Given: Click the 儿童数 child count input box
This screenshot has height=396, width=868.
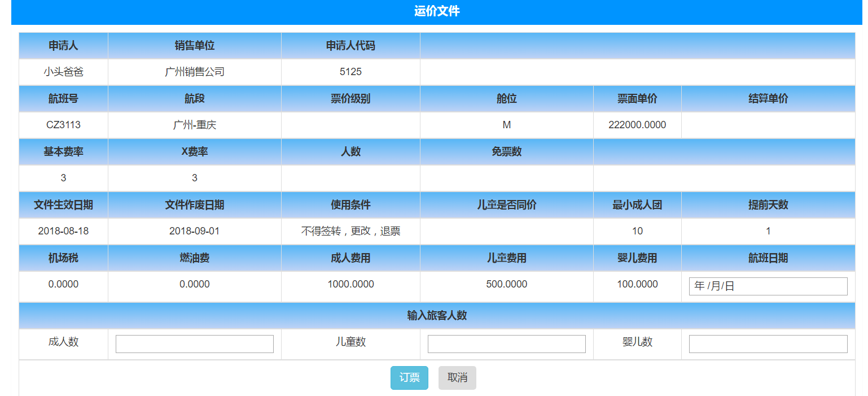Looking at the screenshot, I should [x=506, y=343].
